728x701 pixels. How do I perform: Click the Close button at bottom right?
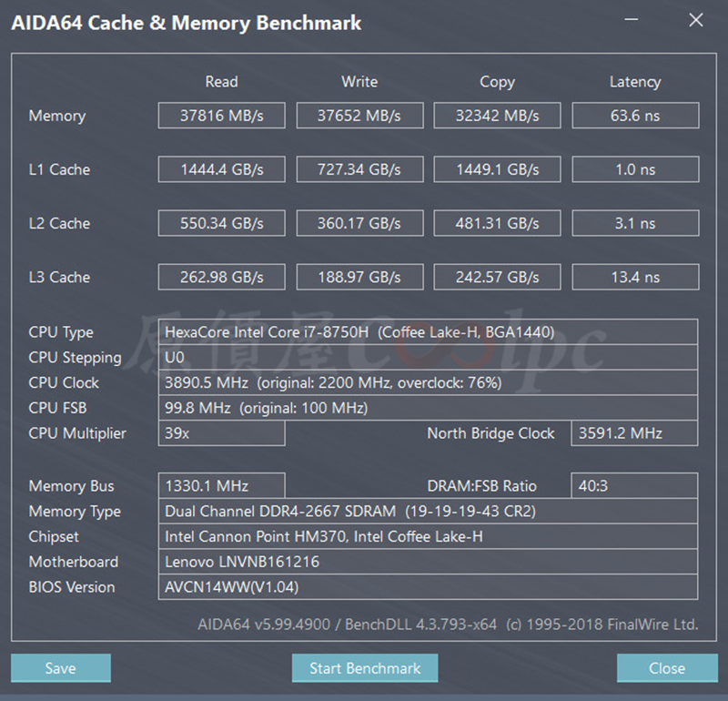pos(666,668)
